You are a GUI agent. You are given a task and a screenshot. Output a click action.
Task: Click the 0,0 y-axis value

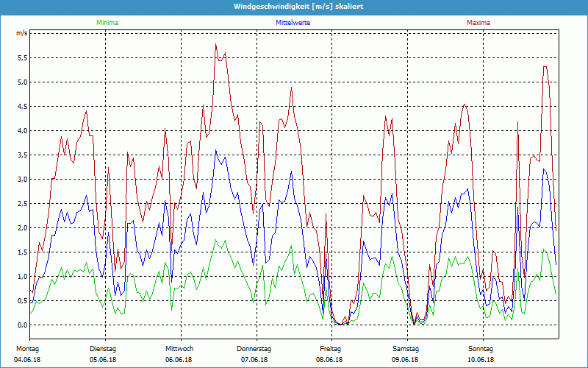pyautogui.click(x=22, y=325)
